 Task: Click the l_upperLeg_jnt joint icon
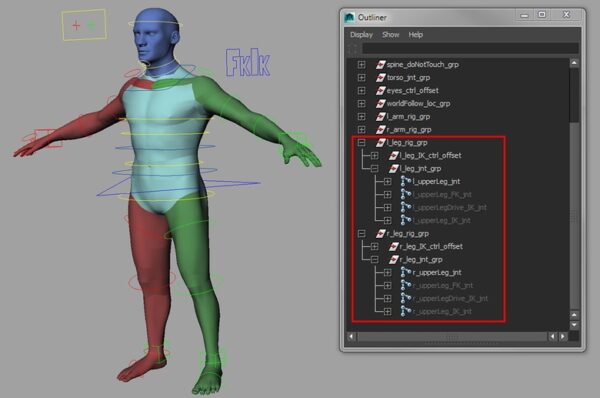(x=406, y=181)
